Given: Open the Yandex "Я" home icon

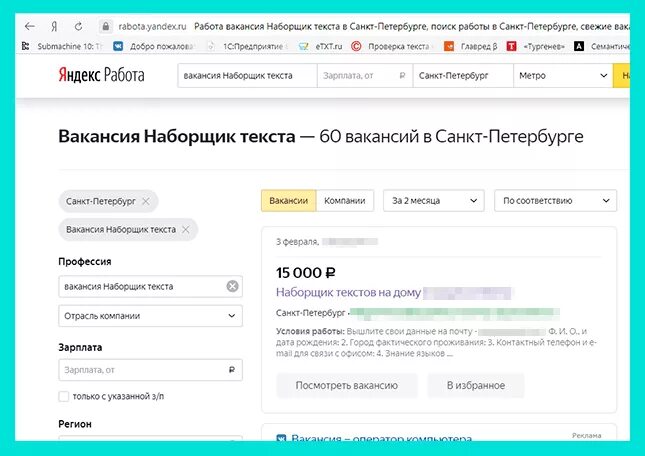Looking at the screenshot, I should tap(54, 26).
